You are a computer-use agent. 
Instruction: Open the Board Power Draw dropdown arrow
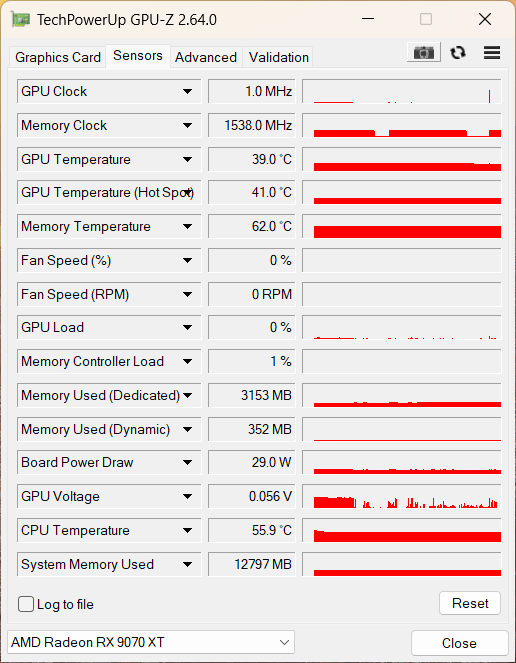(x=187, y=463)
